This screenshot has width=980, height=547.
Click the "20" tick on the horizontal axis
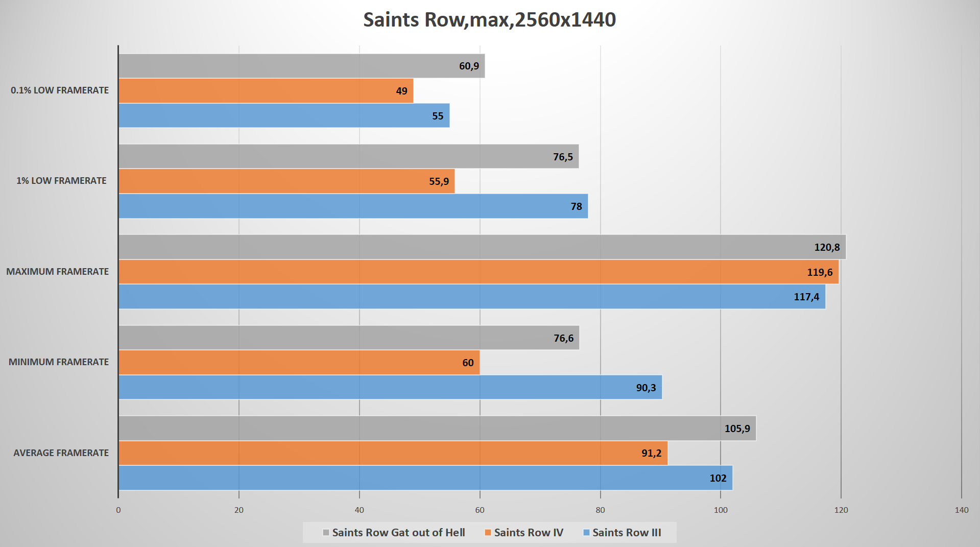(x=239, y=510)
